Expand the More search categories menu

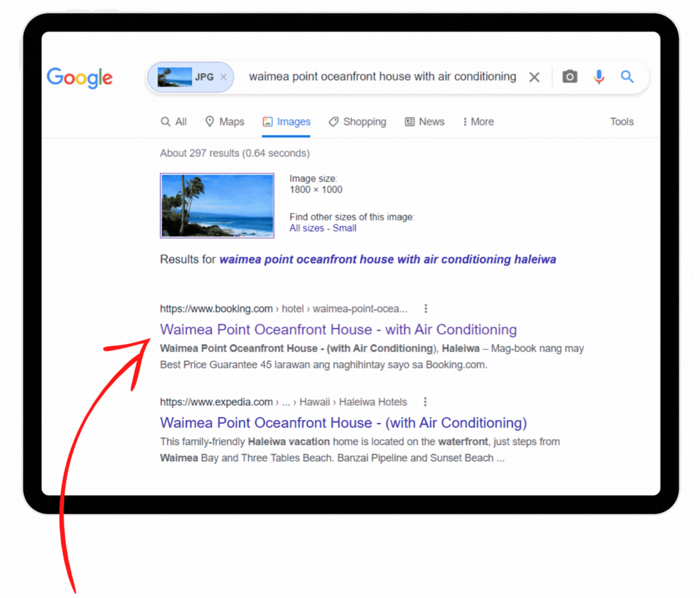pyautogui.click(x=478, y=122)
